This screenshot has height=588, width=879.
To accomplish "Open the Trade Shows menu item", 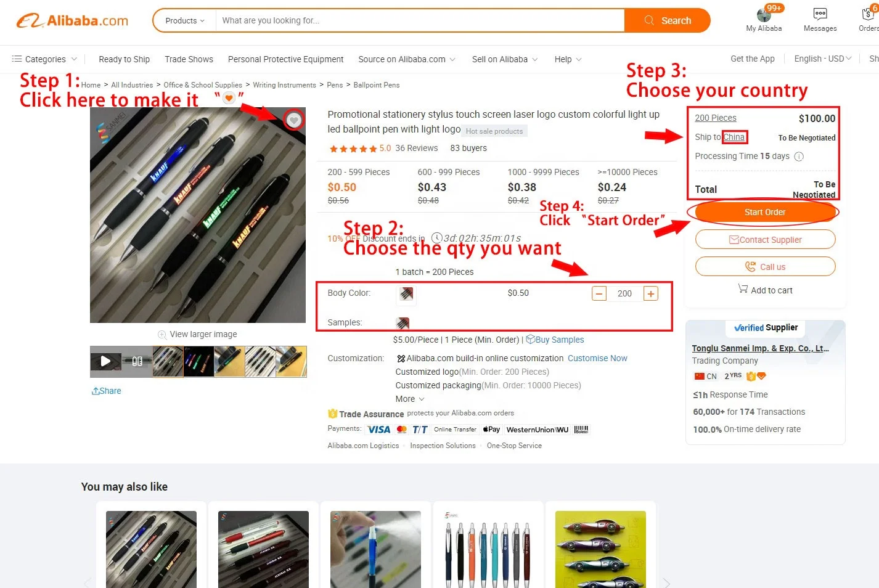I will (189, 59).
